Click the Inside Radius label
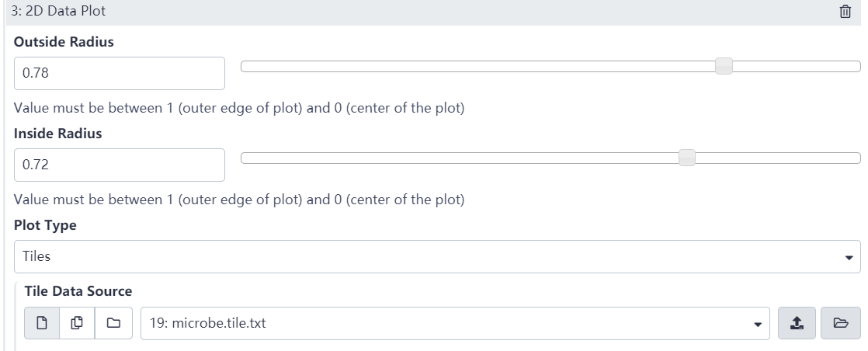This screenshot has width=868, height=351. point(58,134)
